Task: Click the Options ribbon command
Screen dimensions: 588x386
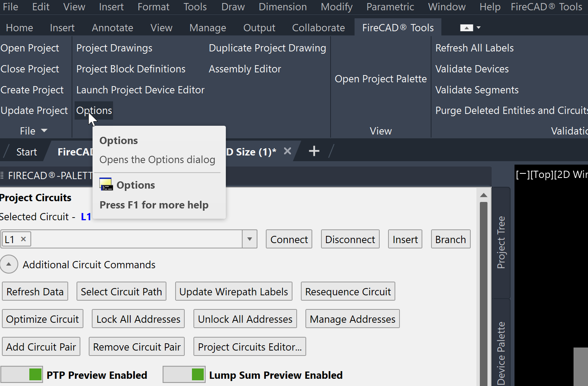Action: click(x=94, y=111)
